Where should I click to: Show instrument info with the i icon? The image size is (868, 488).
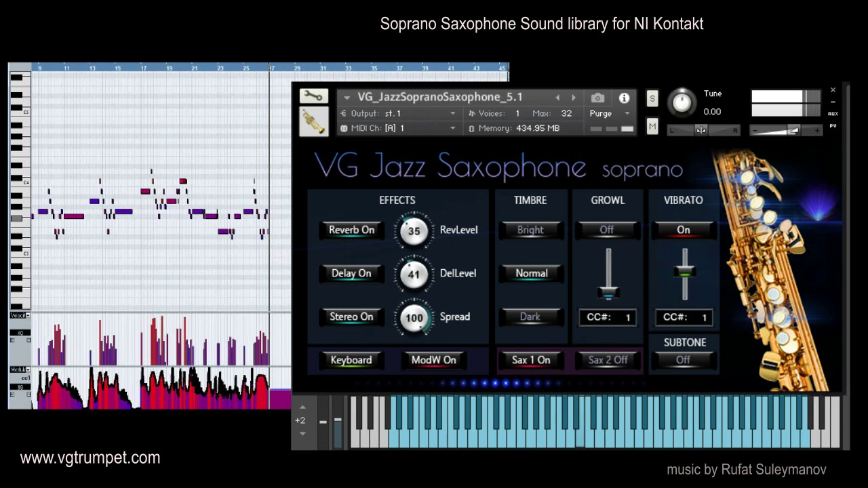pyautogui.click(x=624, y=98)
